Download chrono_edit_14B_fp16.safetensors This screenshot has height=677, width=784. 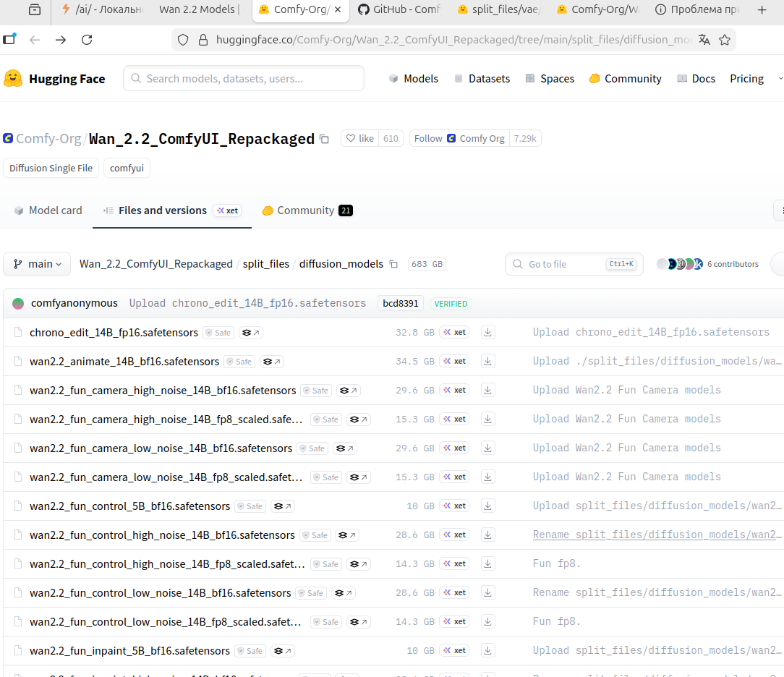(x=487, y=333)
